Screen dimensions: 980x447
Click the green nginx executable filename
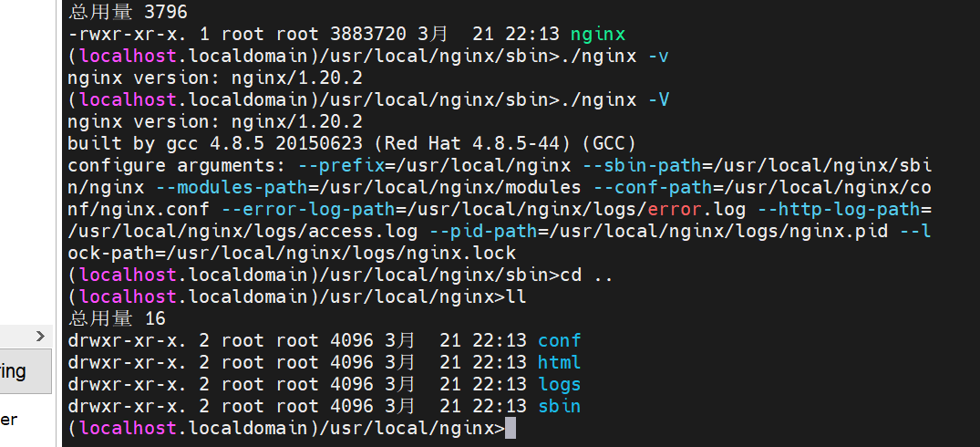coord(598,35)
